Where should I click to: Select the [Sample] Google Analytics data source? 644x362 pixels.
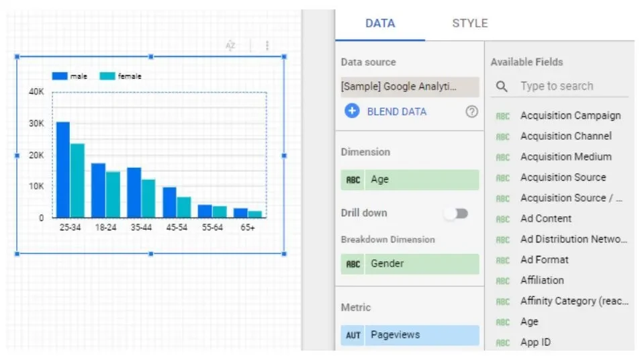click(x=410, y=87)
